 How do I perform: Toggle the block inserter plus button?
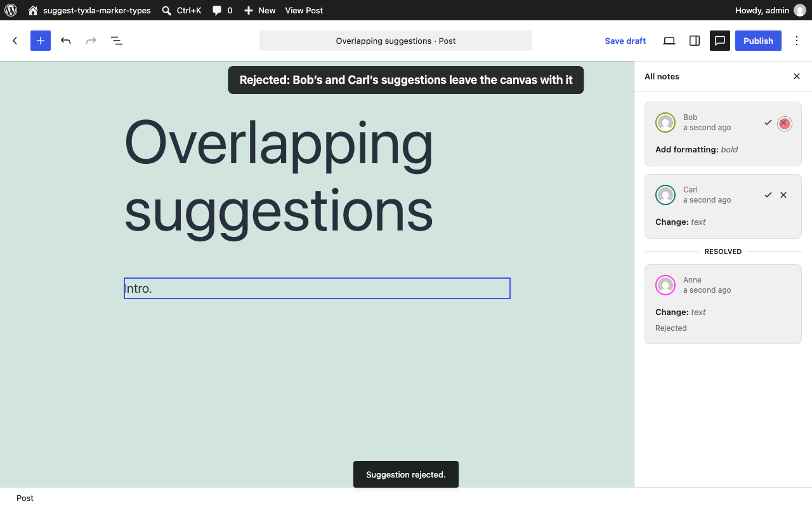(x=41, y=41)
